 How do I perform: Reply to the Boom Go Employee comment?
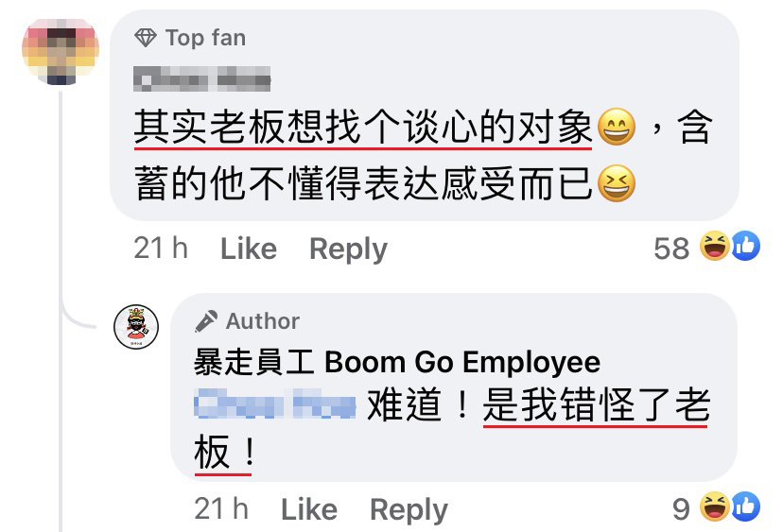(409, 510)
